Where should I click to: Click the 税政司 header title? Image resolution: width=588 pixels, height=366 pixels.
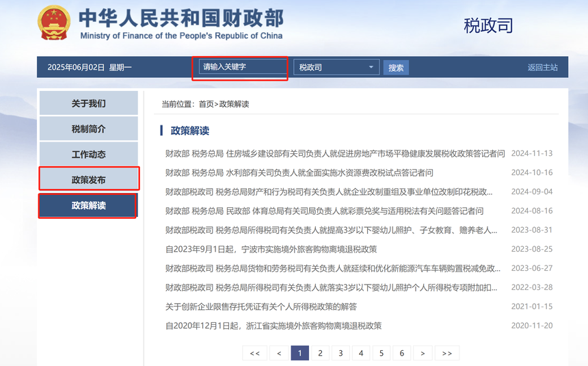point(488,25)
